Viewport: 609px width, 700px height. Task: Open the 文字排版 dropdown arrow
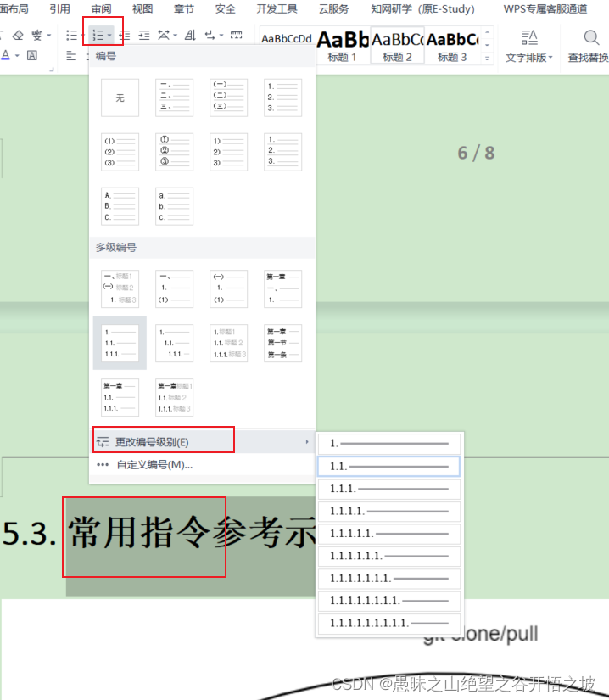[550, 57]
